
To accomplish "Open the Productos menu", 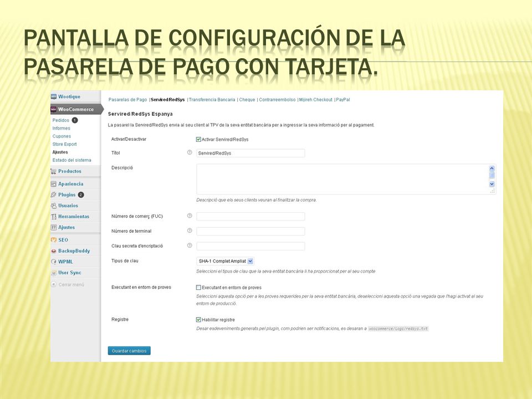I will 70,171.
